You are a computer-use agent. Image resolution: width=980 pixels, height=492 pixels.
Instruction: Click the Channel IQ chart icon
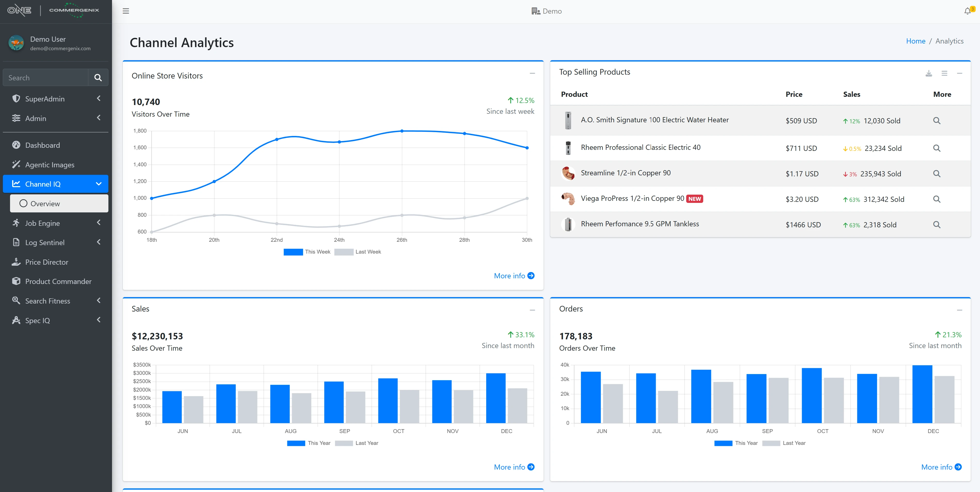coord(16,184)
